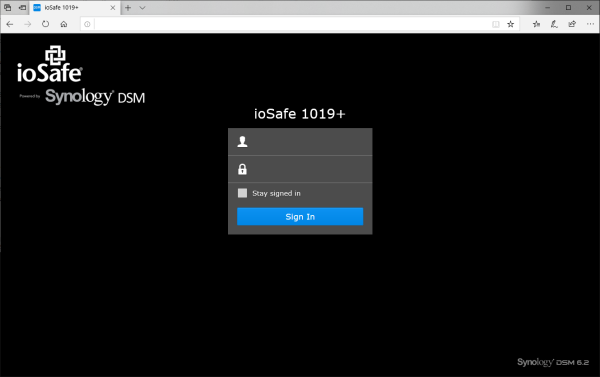
Task: Open the favorites hub icon
Action: pyautogui.click(x=536, y=24)
